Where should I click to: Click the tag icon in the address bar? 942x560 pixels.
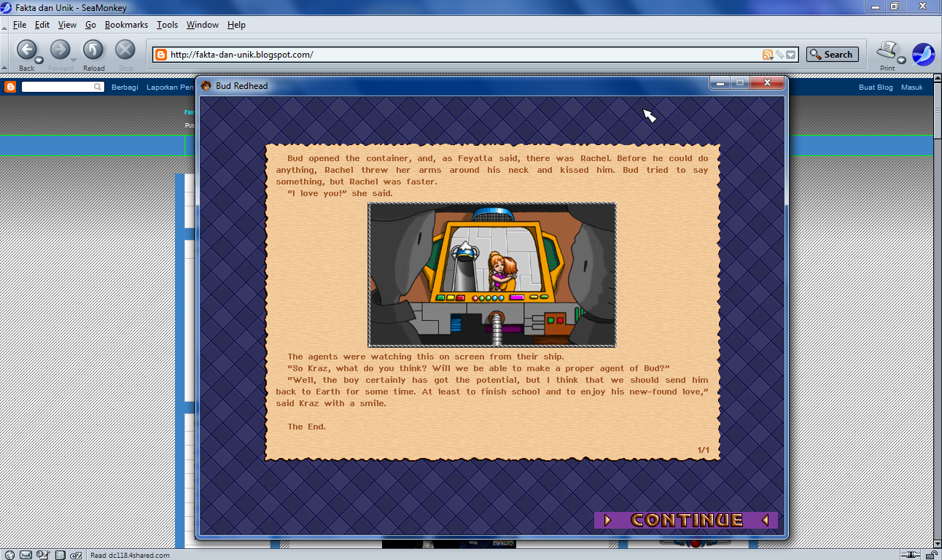tap(779, 55)
